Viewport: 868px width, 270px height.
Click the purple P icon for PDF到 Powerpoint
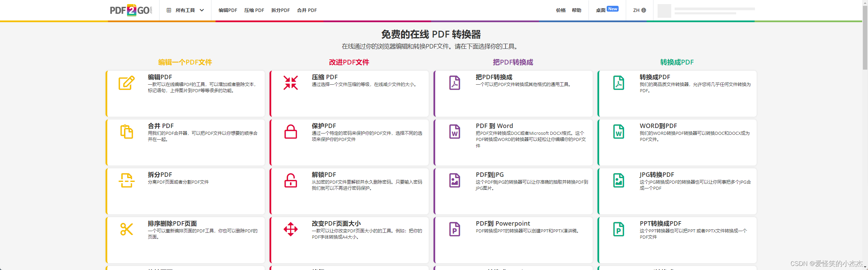[455, 229]
